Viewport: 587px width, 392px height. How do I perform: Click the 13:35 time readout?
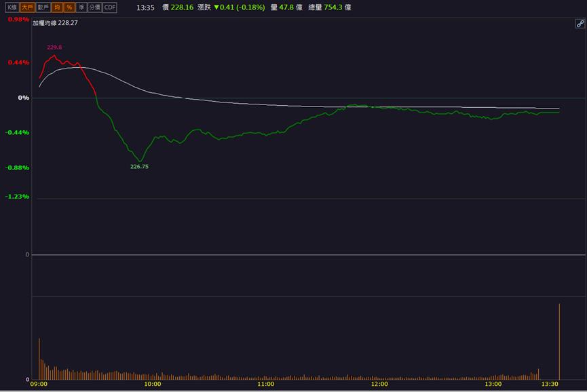(145, 7)
